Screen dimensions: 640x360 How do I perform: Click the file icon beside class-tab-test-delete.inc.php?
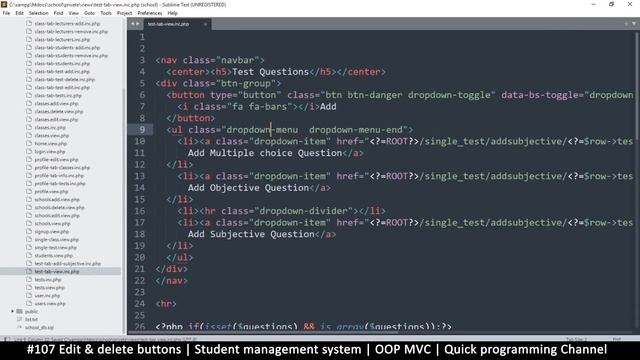(29, 80)
